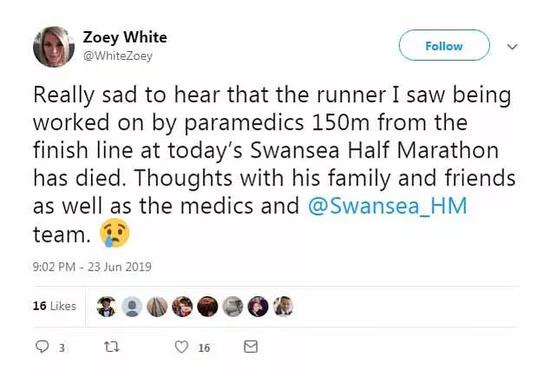Click the Zoey White display name
550x376 pixels.
pos(125,38)
